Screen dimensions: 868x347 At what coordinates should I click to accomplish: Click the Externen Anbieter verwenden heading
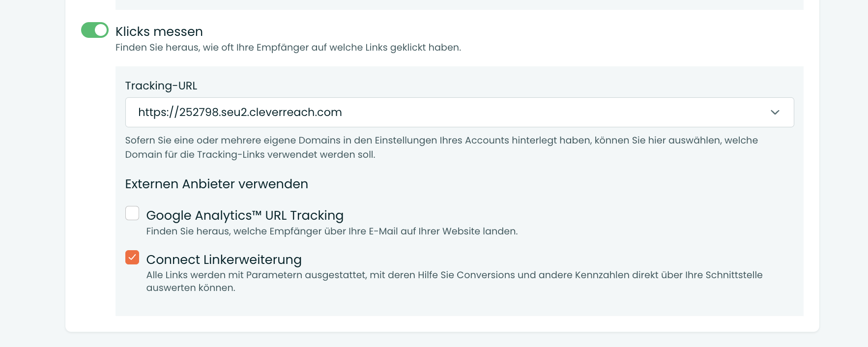(216, 184)
